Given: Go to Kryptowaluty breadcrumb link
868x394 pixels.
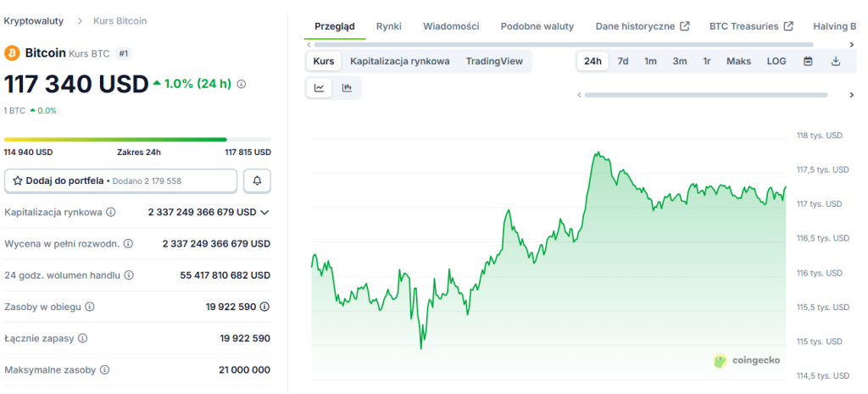Looking at the screenshot, I should (34, 19).
